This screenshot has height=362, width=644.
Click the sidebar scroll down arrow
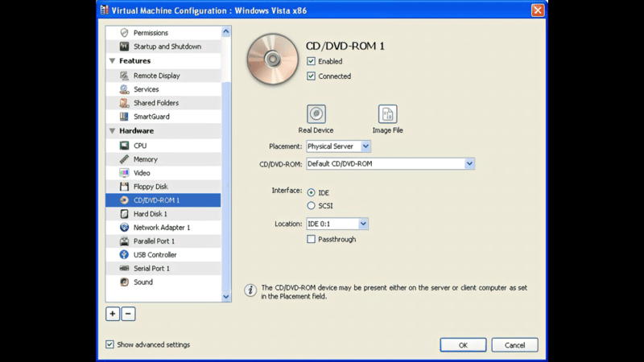(x=226, y=296)
